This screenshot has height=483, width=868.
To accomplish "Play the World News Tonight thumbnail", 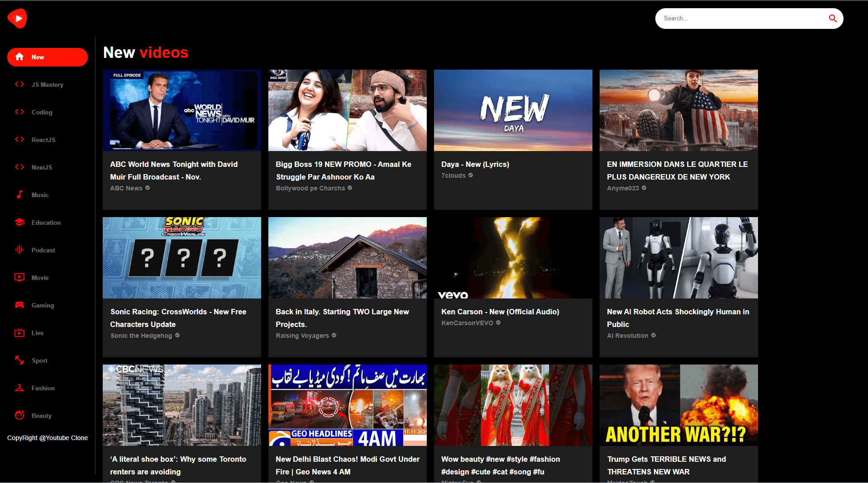I will [x=182, y=110].
